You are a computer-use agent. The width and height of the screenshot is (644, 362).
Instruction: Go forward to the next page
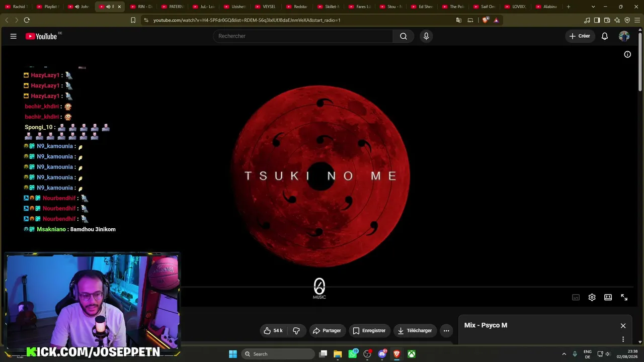coord(16,20)
